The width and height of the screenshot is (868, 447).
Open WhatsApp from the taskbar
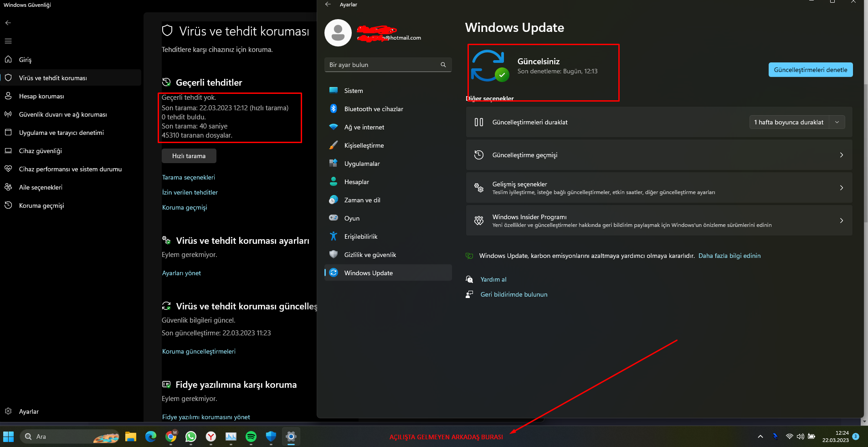191,437
